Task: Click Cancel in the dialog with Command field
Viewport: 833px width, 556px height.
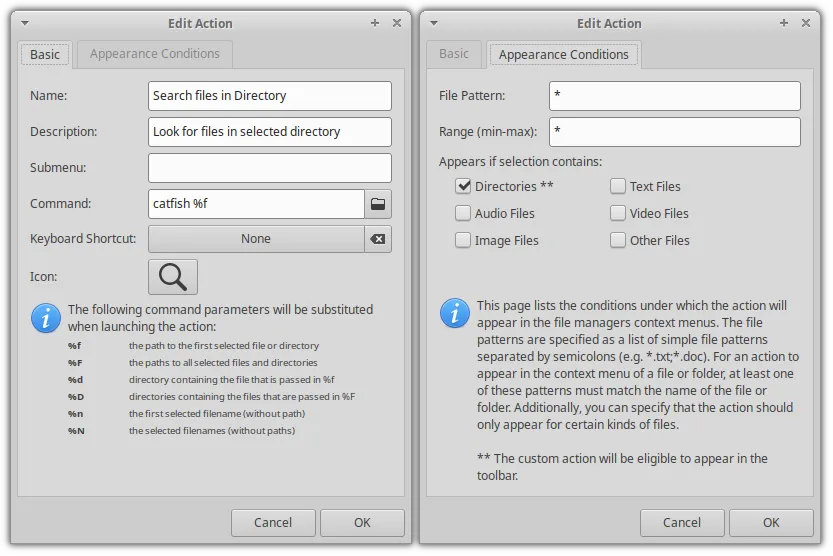Action: click(x=273, y=522)
